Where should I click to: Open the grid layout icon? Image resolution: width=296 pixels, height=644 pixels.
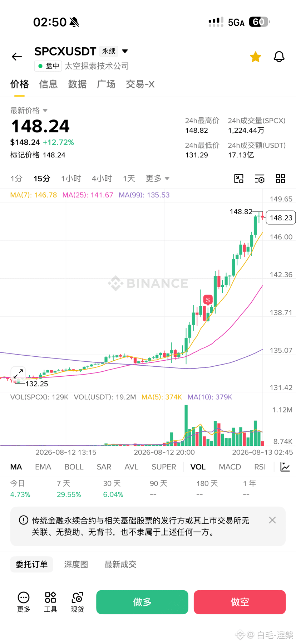pyautogui.click(x=280, y=179)
